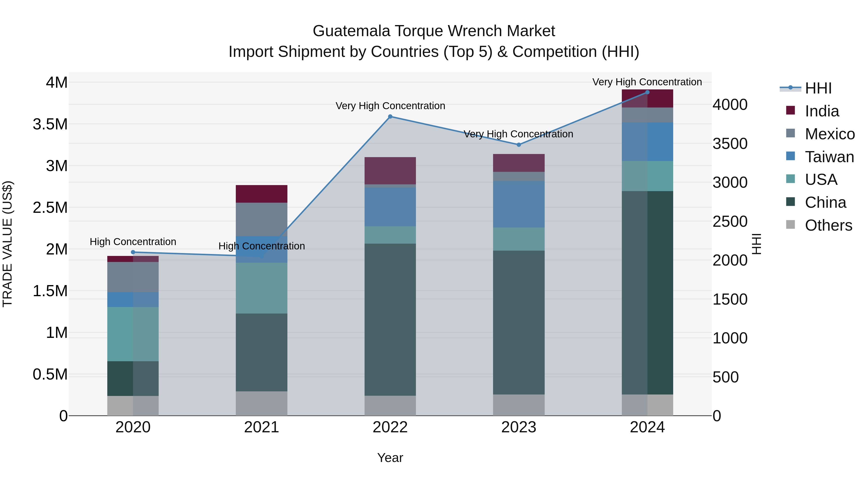This screenshot has height=488, width=868.
Task: Click the Mexico segment of 2021 bar
Action: click(261, 220)
